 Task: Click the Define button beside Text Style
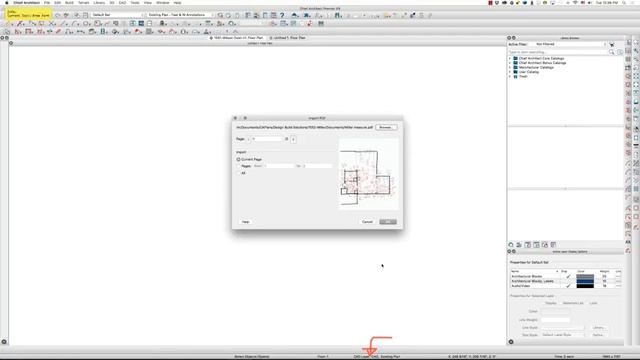pos(598,335)
